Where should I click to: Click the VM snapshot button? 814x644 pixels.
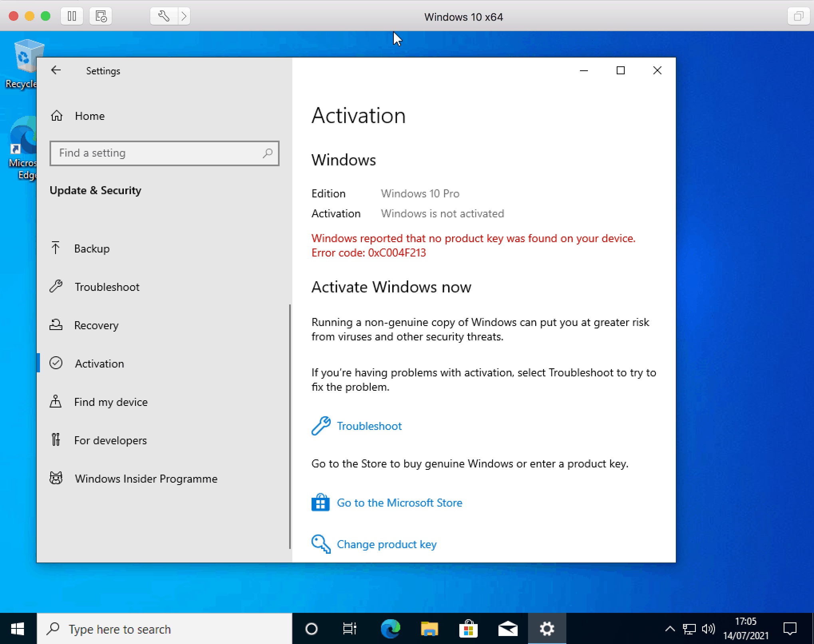tap(101, 16)
